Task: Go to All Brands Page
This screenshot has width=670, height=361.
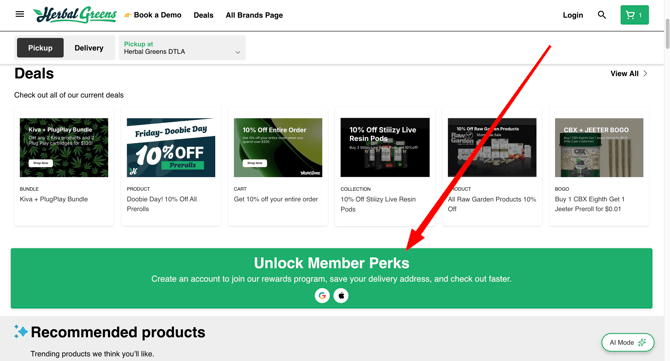Action: [254, 15]
